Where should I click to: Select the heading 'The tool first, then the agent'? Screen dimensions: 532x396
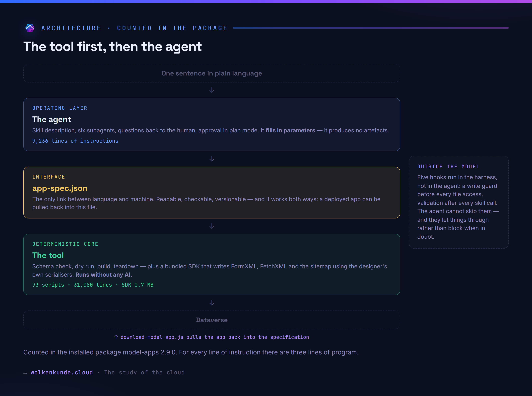click(x=112, y=47)
